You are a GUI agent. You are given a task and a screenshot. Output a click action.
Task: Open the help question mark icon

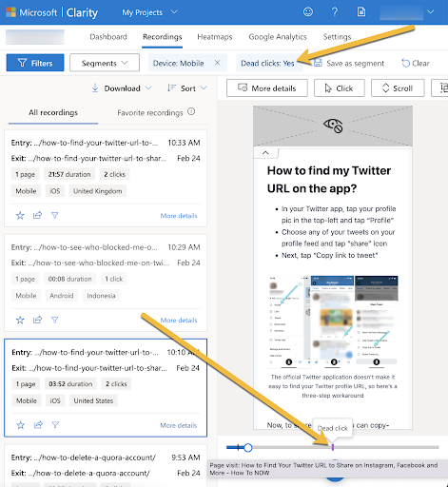(x=335, y=12)
